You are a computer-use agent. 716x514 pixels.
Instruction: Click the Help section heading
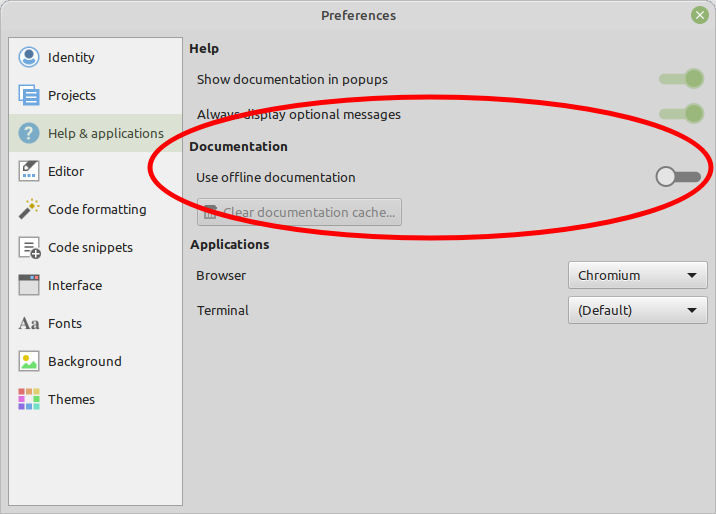click(x=204, y=48)
